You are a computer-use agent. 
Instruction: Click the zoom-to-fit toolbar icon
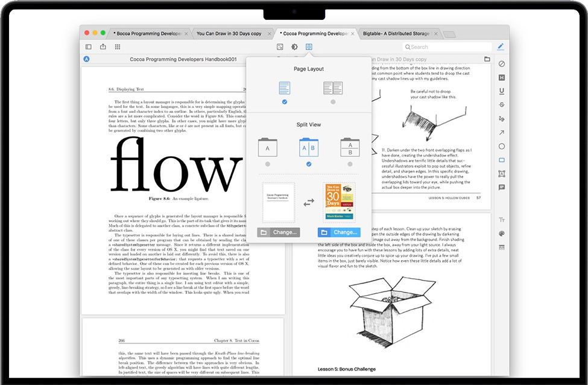point(280,47)
